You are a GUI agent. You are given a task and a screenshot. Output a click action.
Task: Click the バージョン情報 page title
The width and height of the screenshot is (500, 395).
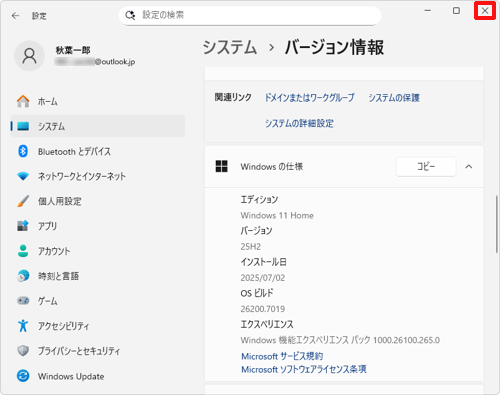click(334, 47)
